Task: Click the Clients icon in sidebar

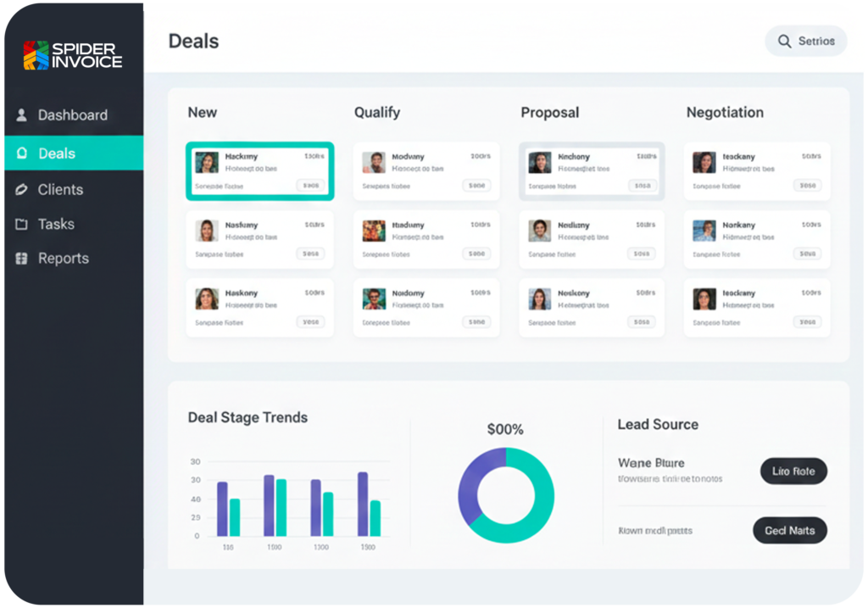Action: 22,190
